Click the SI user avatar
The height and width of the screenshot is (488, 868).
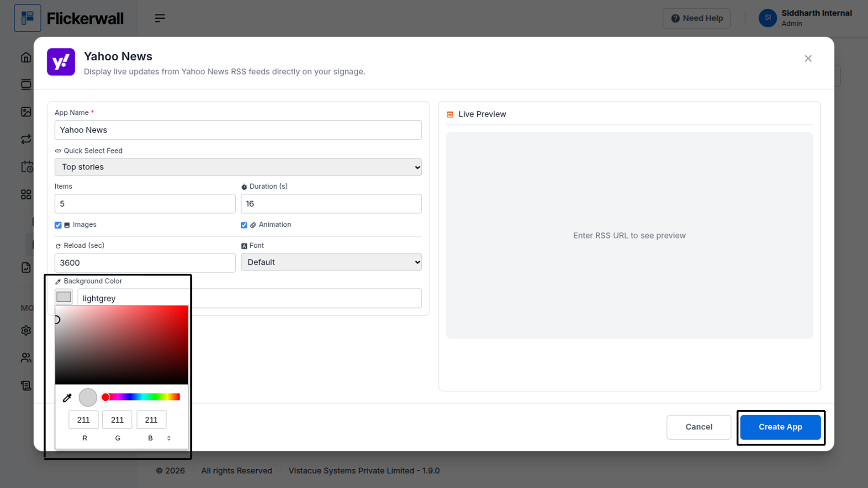pyautogui.click(x=767, y=18)
